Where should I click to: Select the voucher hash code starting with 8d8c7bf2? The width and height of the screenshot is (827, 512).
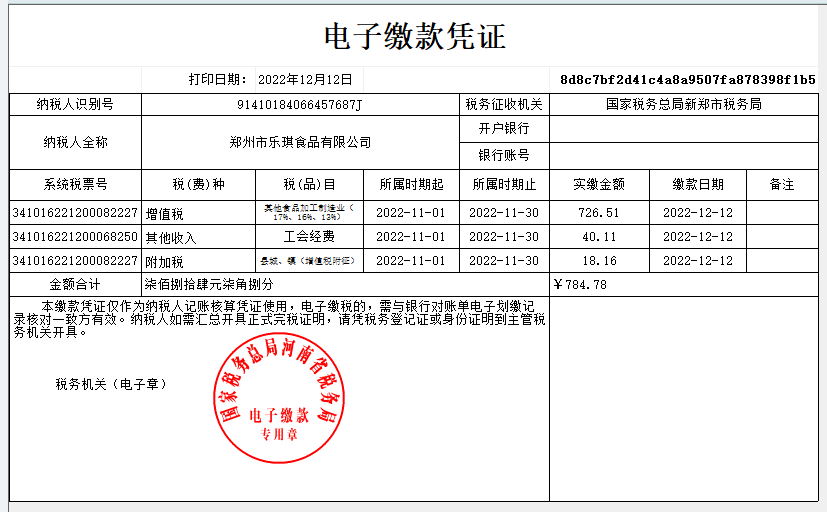[x=687, y=79]
